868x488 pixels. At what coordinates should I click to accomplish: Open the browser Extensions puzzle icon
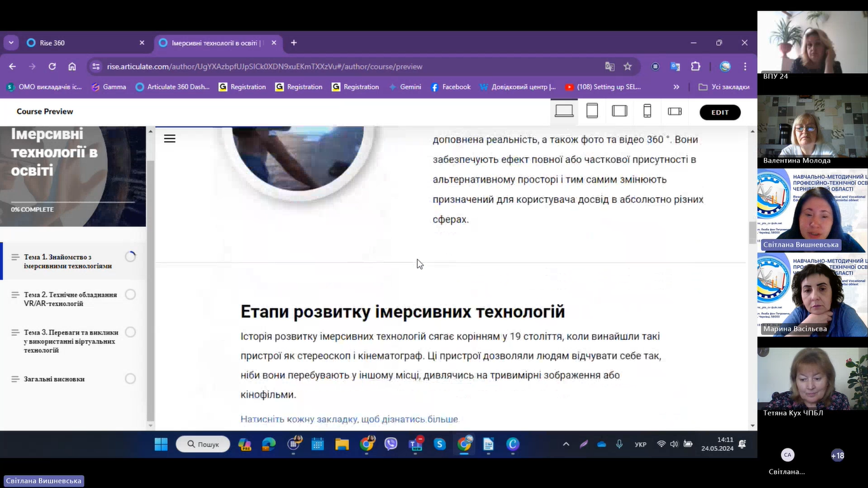696,67
